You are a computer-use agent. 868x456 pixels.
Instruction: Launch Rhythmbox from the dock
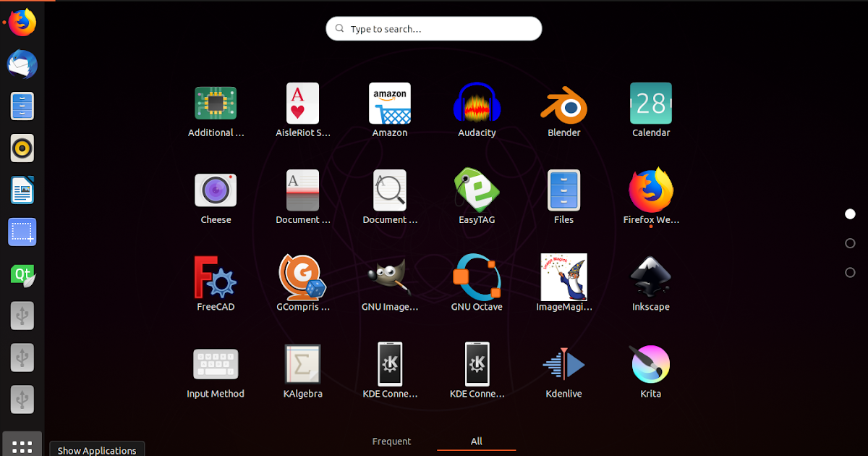pos(22,148)
